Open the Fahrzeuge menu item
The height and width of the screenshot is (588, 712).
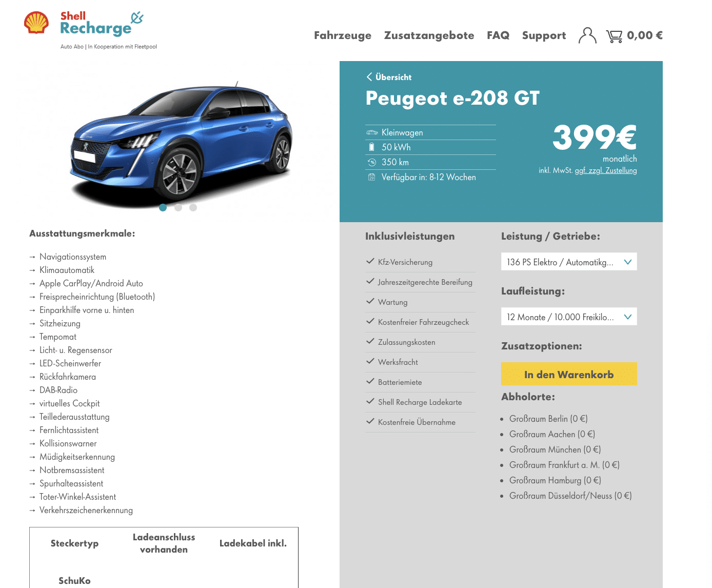[x=343, y=35]
